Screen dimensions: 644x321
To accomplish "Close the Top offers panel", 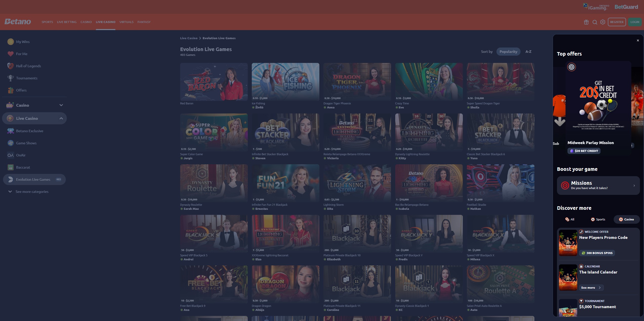I will pos(638,40).
